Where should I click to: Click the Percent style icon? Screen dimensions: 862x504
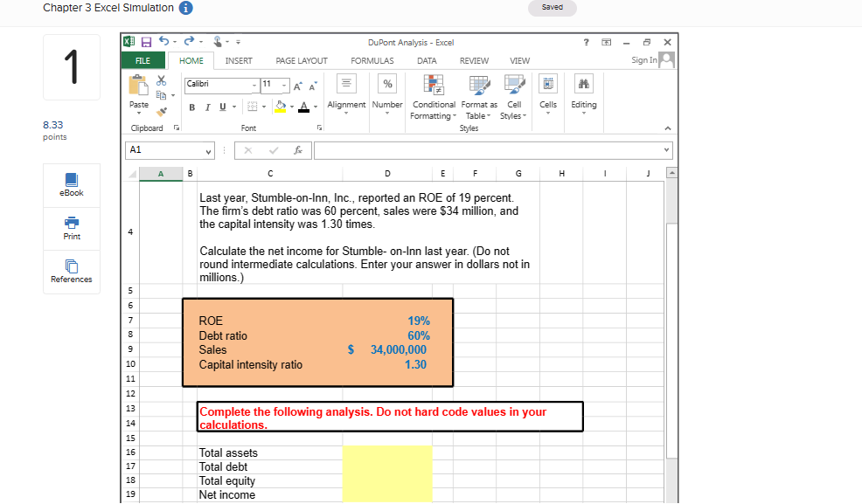(x=387, y=85)
